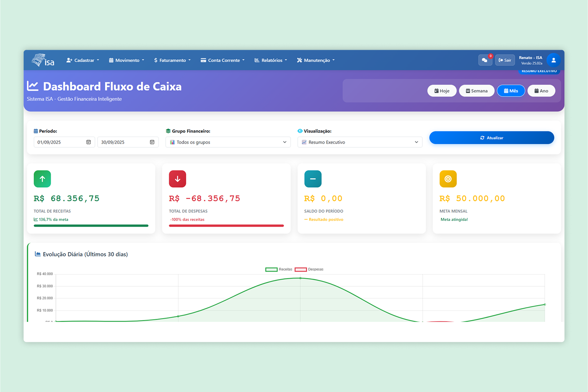Click the teal saldo minus icon
This screenshot has width=588, height=392.
pos(313,179)
